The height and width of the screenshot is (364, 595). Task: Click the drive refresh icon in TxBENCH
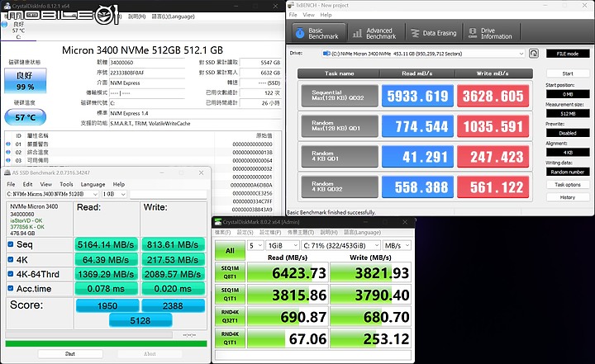pyautogui.click(x=534, y=54)
